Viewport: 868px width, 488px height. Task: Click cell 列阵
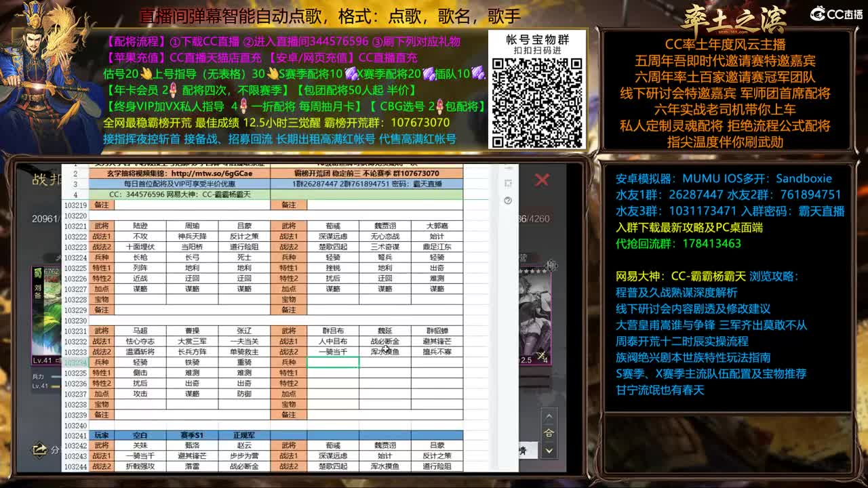140,268
